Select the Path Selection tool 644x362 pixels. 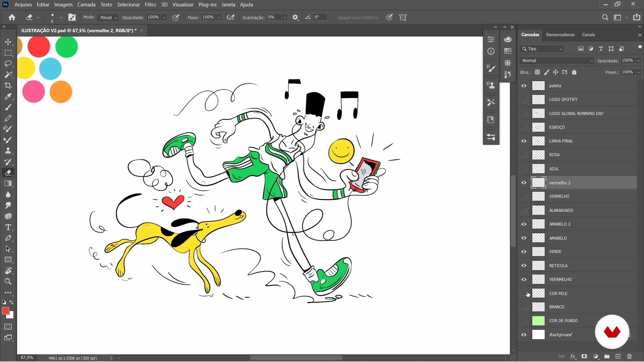coord(8,249)
